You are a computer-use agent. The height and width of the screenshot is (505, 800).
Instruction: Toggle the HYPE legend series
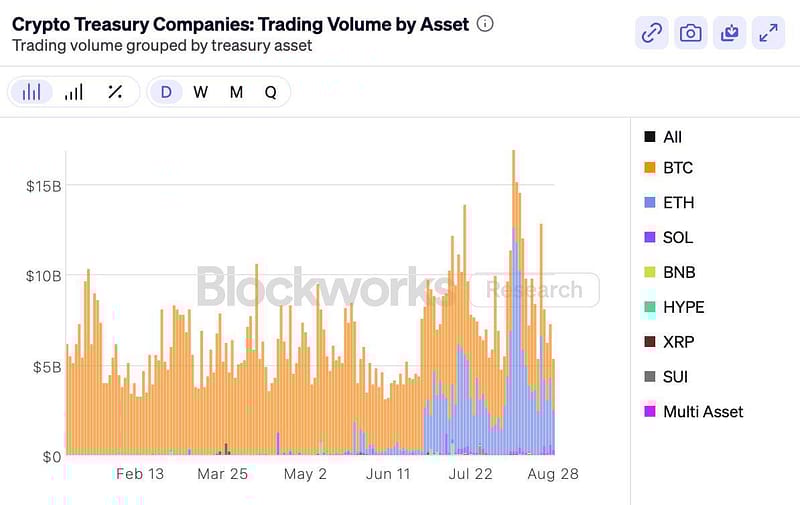coord(674,307)
